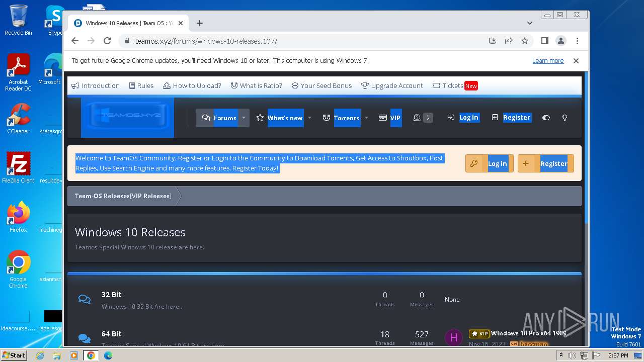This screenshot has height=362, width=644.
Task: Click Register button in welcome banner
Action: [546, 163]
